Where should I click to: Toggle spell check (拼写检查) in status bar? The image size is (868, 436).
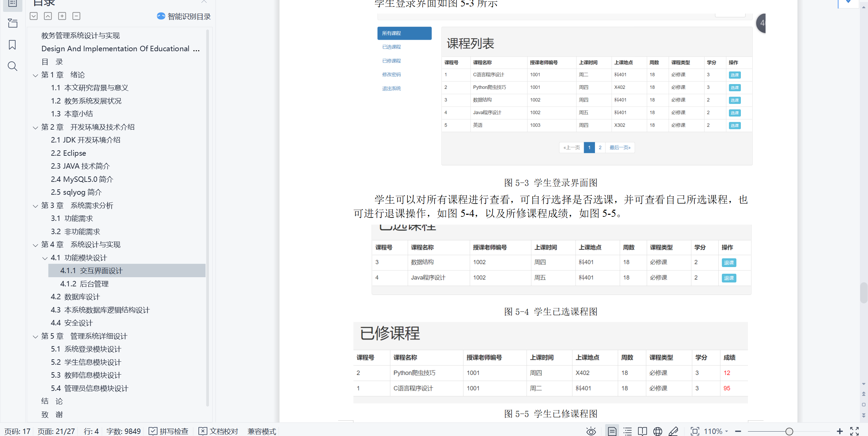tap(169, 431)
